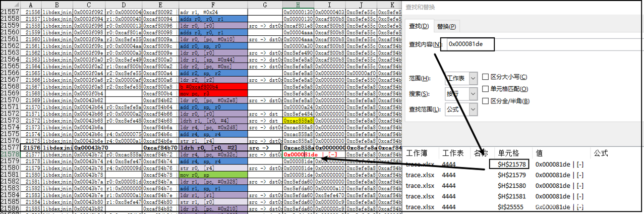Select row header 21557
Screen dimensions: 644x214
click(x=10, y=12)
